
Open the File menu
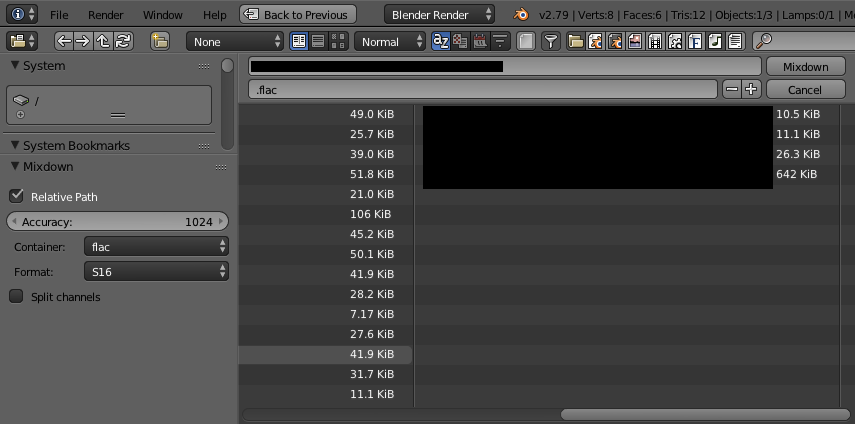point(59,15)
